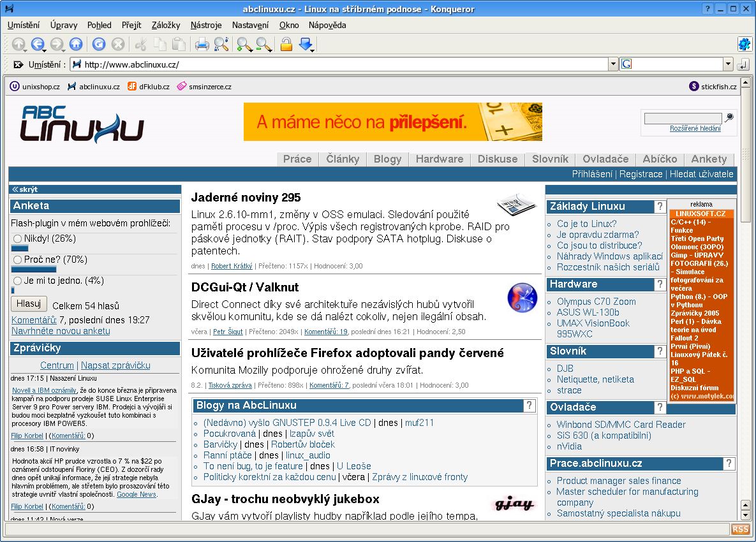Open the Nástroje menu
Image resolution: width=756 pixels, height=542 pixels.
pyautogui.click(x=206, y=25)
